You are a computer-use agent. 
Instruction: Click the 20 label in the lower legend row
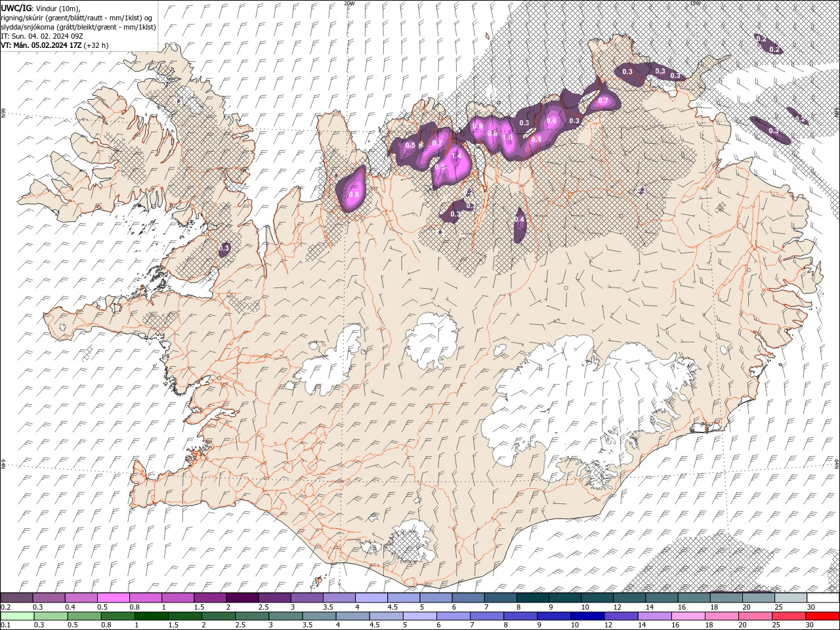[744, 625]
